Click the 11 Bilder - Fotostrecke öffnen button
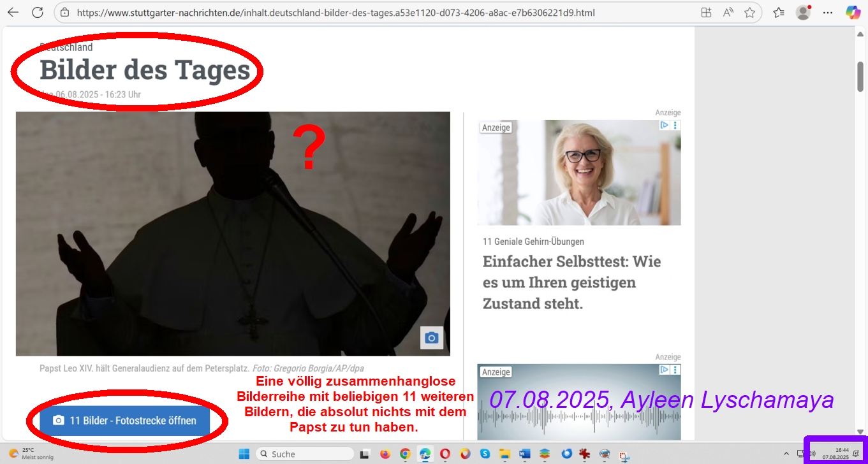This screenshot has width=868, height=464. point(125,421)
